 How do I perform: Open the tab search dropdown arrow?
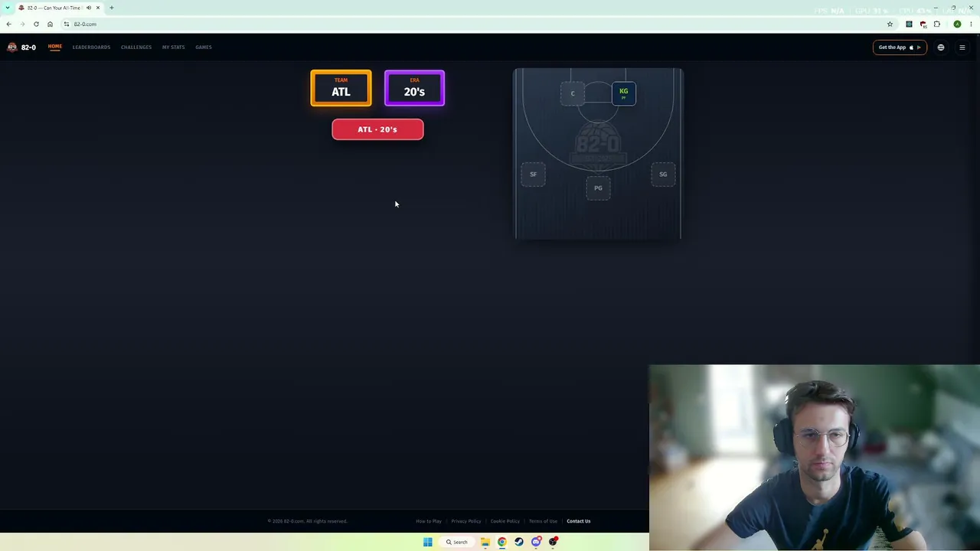point(8,8)
